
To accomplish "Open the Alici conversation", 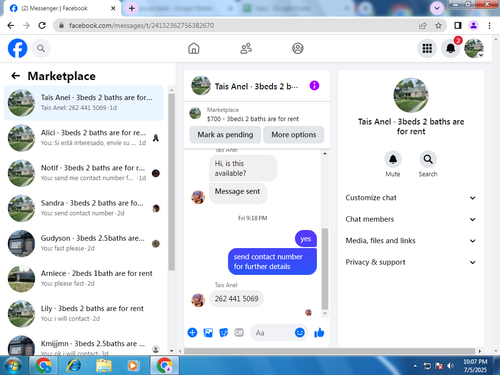I will click(84, 138).
